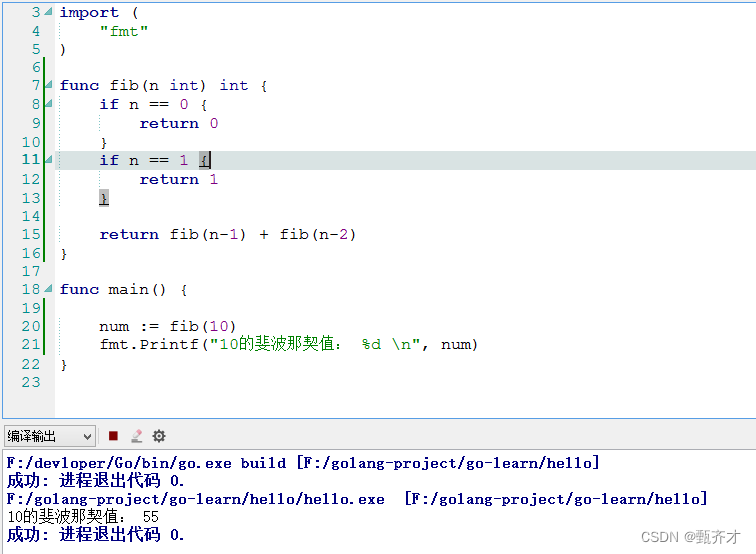Click line number 15 in the gutter
756x554 pixels.
point(31,234)
